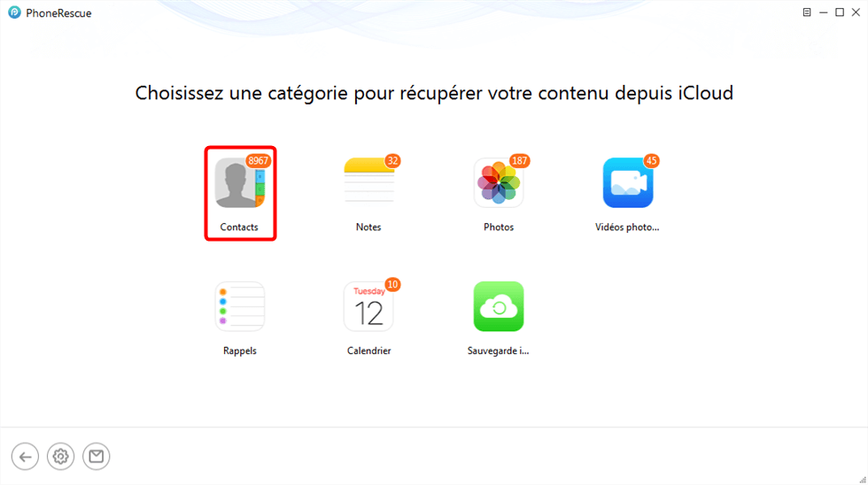Click the "PhoneRescue" title text
Screen dimensions: 868x485
pyautogui.click(x=58, y=12)
